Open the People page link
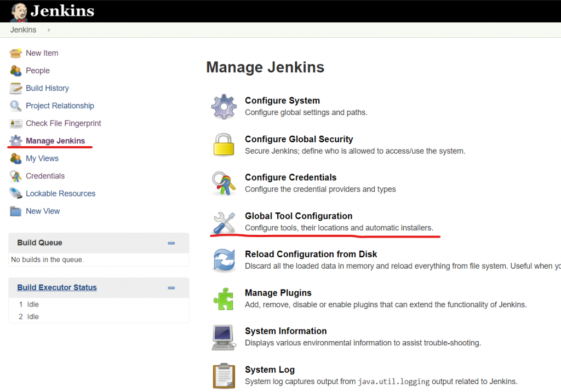Viewport: 561px width, 392px height. [x=38, y=71]
